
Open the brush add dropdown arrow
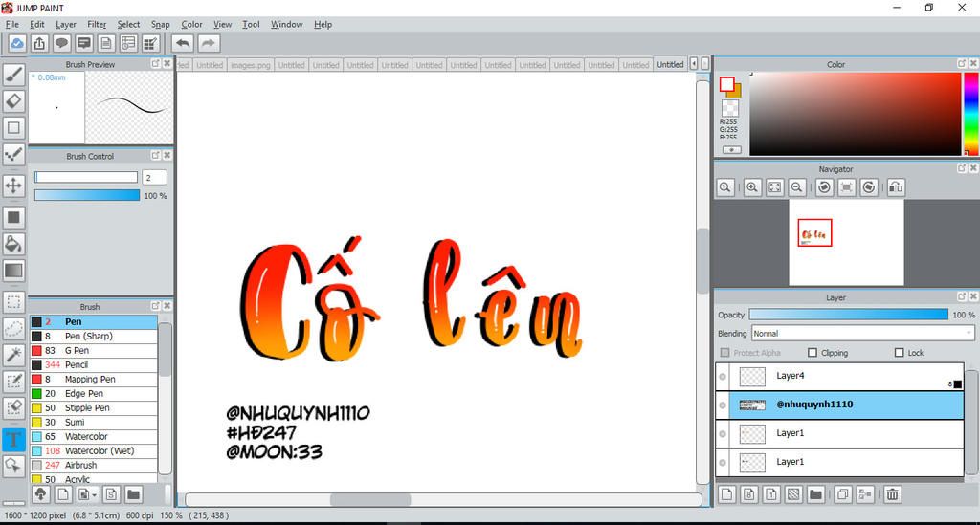point(95,495)
